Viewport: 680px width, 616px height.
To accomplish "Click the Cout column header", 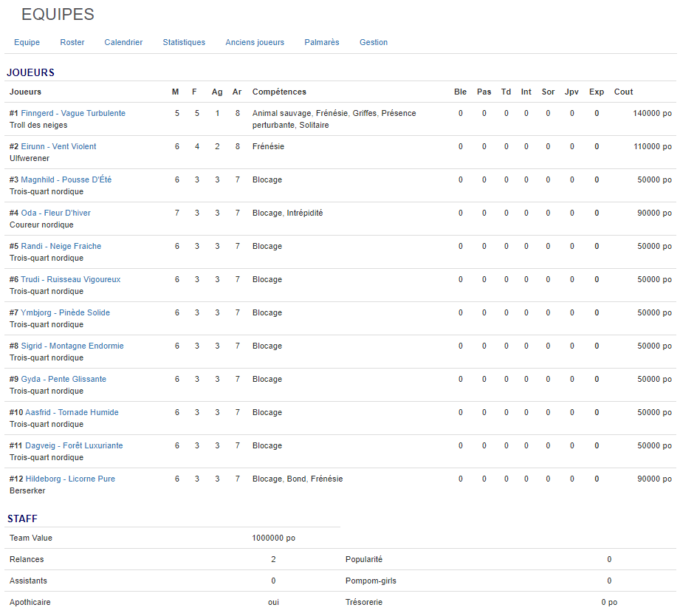I will pyautogui.click(x=623, y=92).
